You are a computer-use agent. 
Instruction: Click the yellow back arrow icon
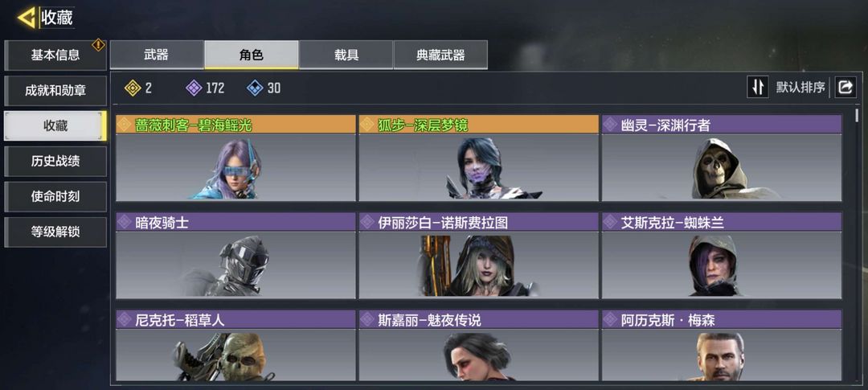point(26,18)
